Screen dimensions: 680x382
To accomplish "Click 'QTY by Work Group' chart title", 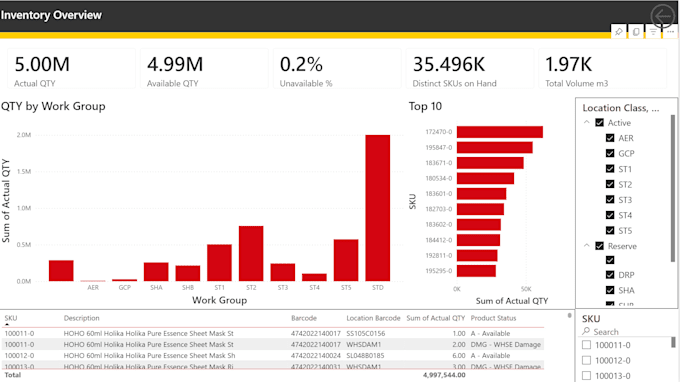I will click(53, 106).
